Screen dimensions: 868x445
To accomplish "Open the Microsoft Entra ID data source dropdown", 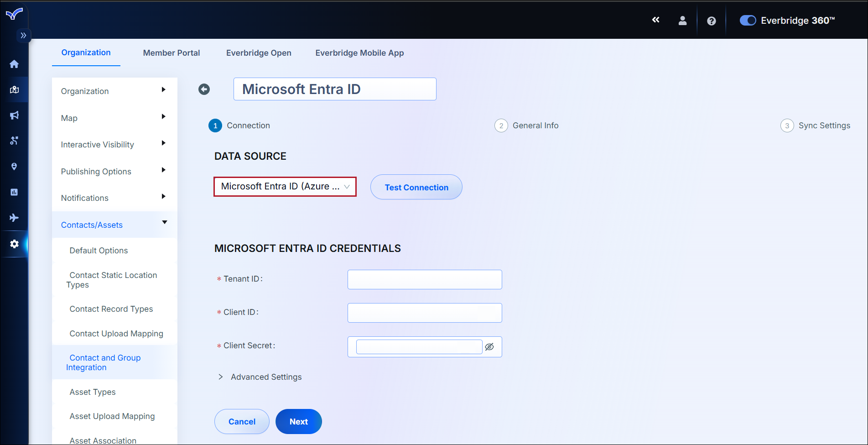I will pos(285,186).
